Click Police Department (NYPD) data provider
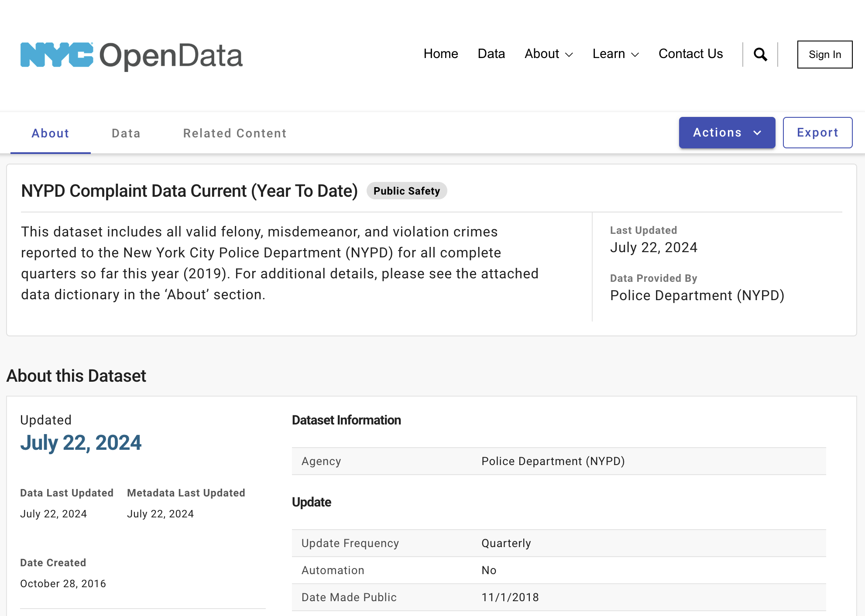Viewport: 865px width, 616px height. click(x=697, y=295)
